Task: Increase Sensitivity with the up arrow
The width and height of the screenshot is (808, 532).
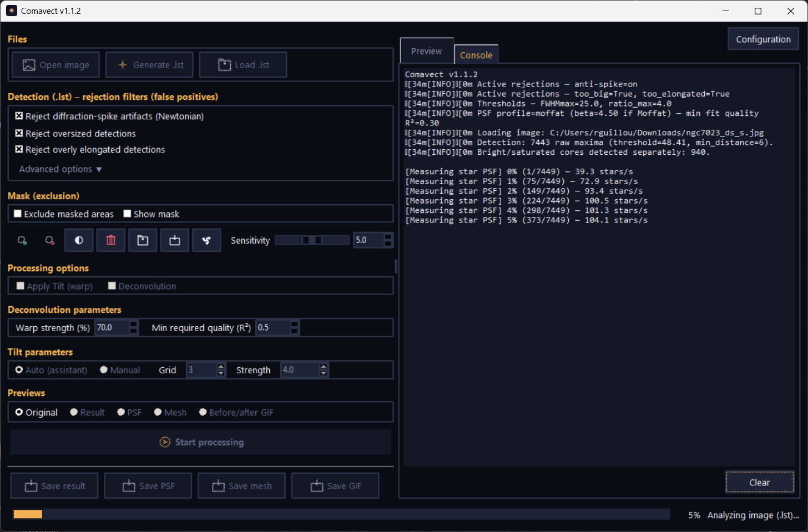Action: tap(388, 237)
